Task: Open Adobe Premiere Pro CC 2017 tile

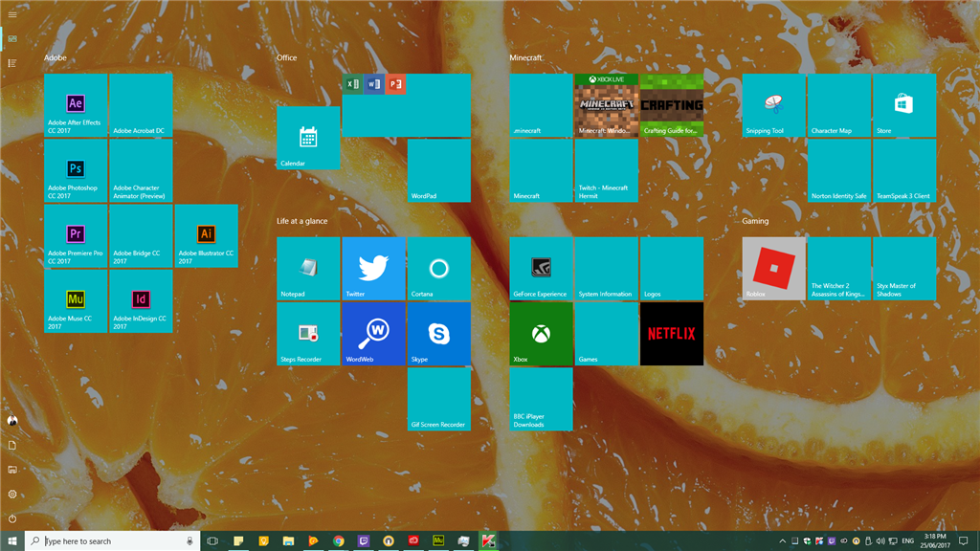Action: pos(76,235)
